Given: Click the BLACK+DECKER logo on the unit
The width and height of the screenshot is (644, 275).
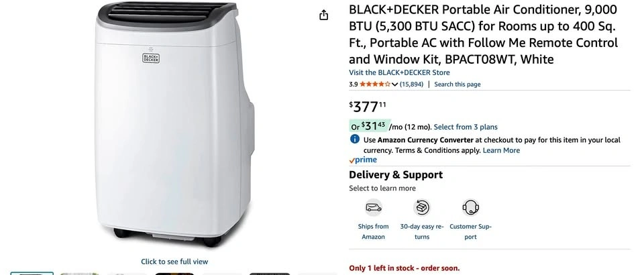Looking at the screenshot, I should click(x=151, y=58).
